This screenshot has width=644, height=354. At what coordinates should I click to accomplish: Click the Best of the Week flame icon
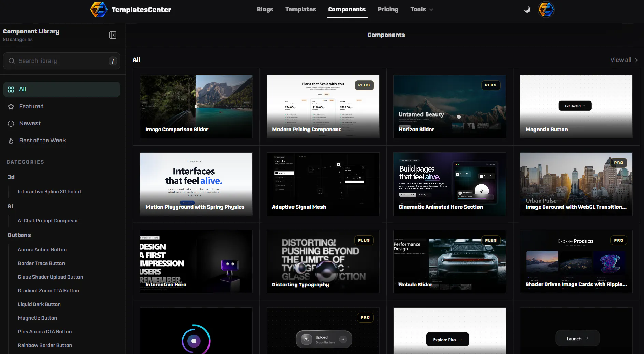pyautogui.click(x=11, y=141)
